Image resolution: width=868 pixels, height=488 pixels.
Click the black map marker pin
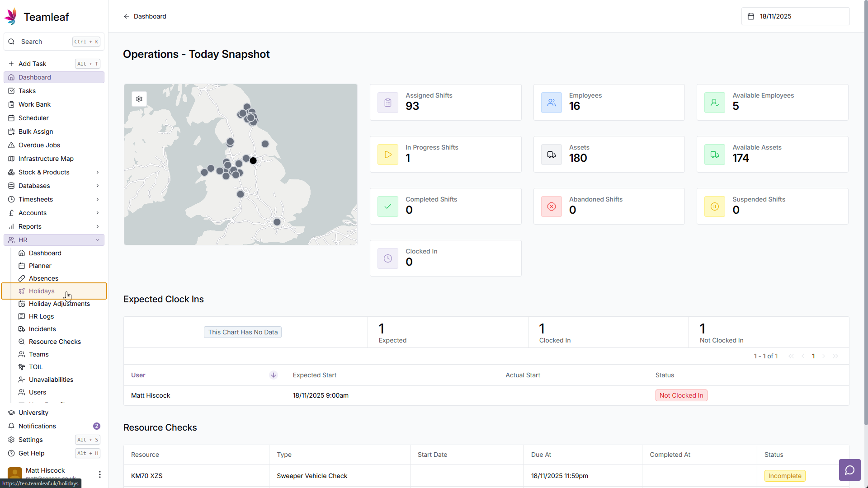click(253, 161)
